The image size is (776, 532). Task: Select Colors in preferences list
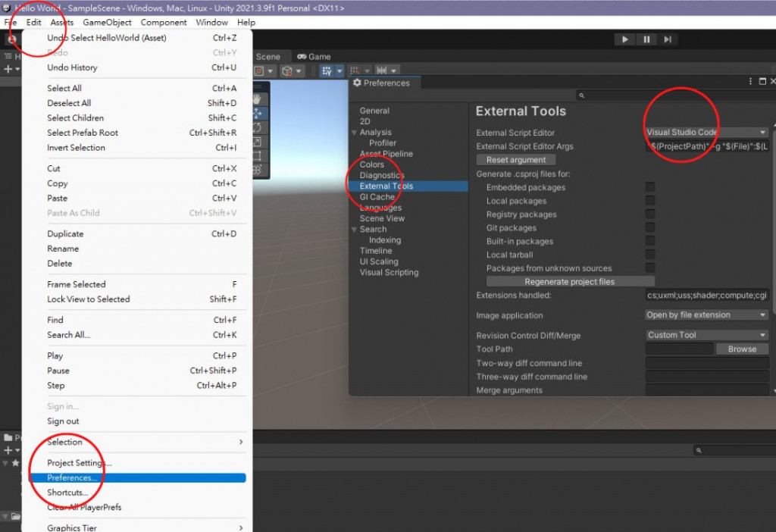pyautogui.click(x=371, y=164)
